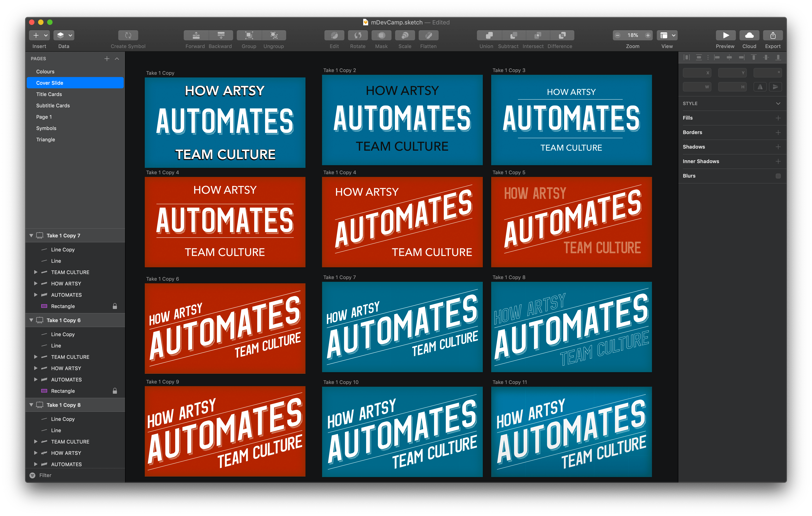Click the Mask tool icon
Viewport: 812px width, 516px height.
coord(381,35)
